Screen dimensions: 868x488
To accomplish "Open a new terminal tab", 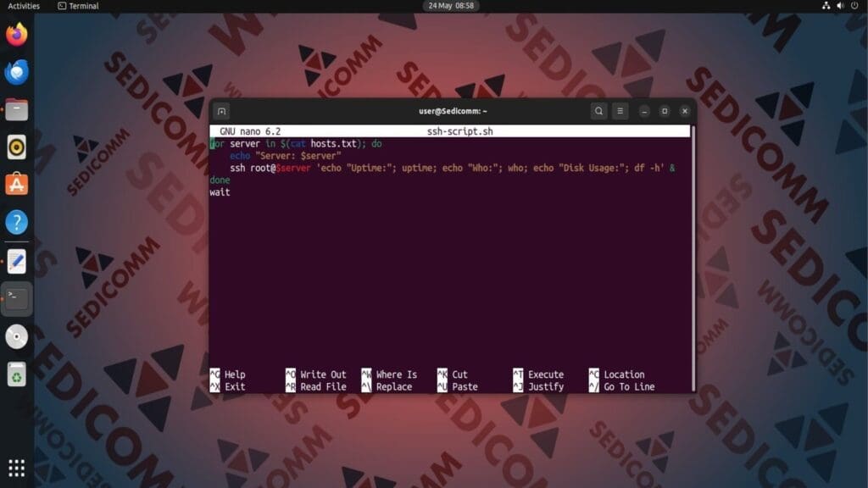I will click(220, 111).
